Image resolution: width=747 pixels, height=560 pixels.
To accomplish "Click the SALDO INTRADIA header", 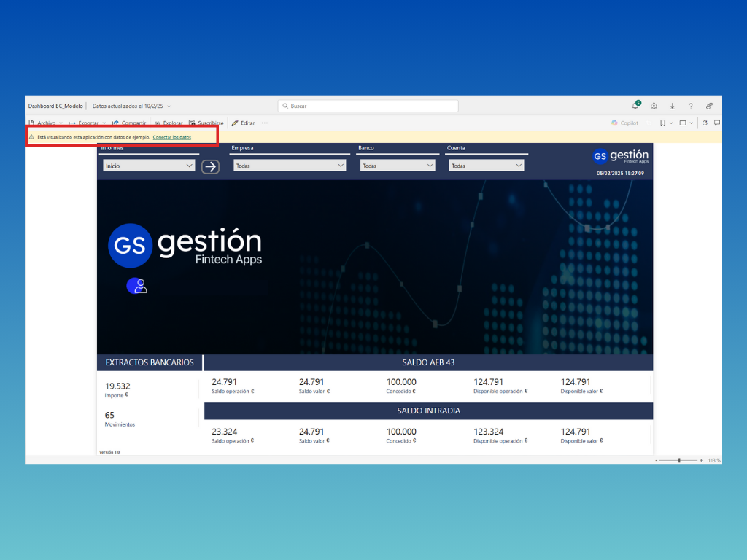I will coord(428,411).
